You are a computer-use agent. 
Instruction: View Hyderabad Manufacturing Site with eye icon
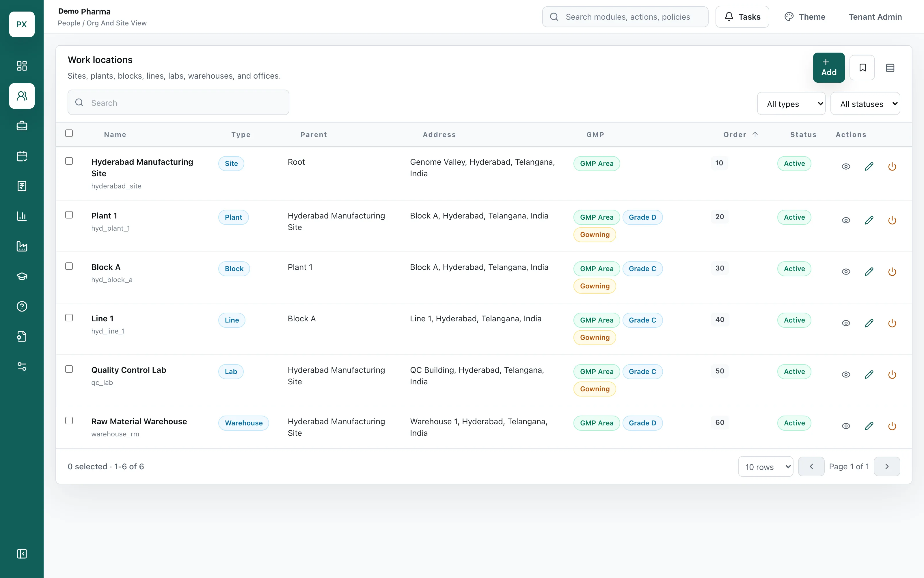pyautogui.click(x=846, y=166)
